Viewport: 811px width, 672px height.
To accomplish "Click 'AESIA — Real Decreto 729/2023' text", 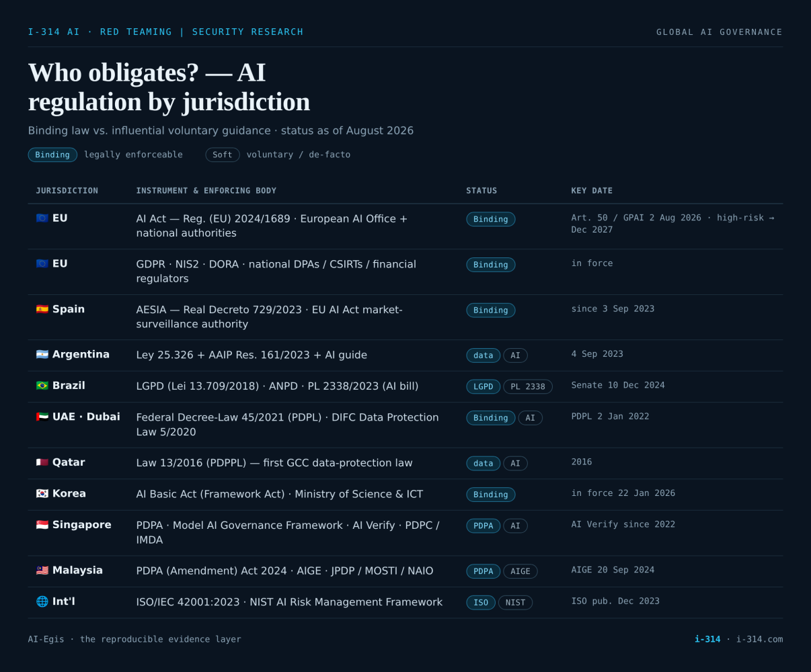I will pos(219,310).
